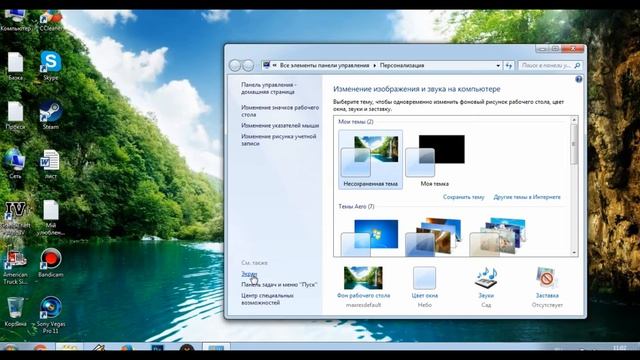This screenshot has width=640, height=360.
Task: Click the См. также heading text
Action: point(254,263)
